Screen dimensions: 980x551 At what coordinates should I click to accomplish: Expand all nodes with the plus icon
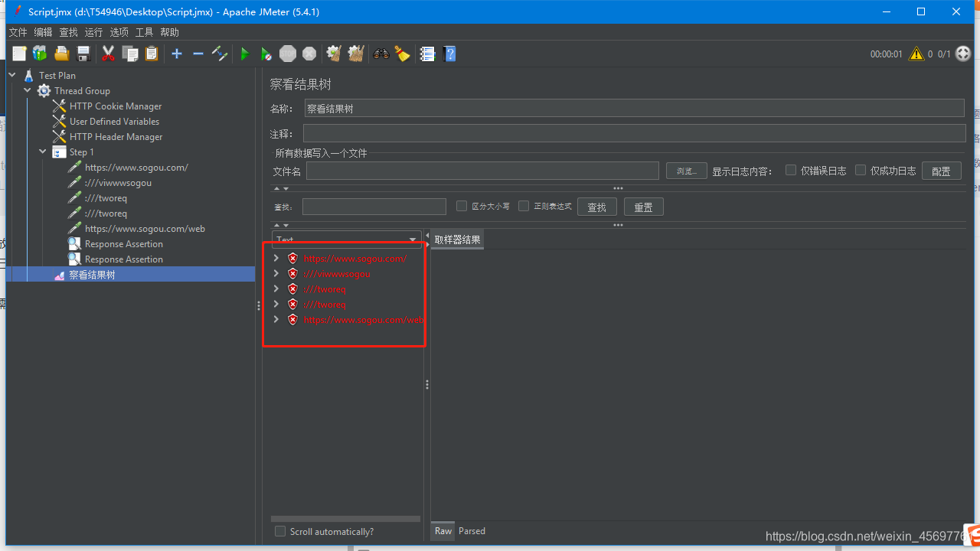[177, 54]
